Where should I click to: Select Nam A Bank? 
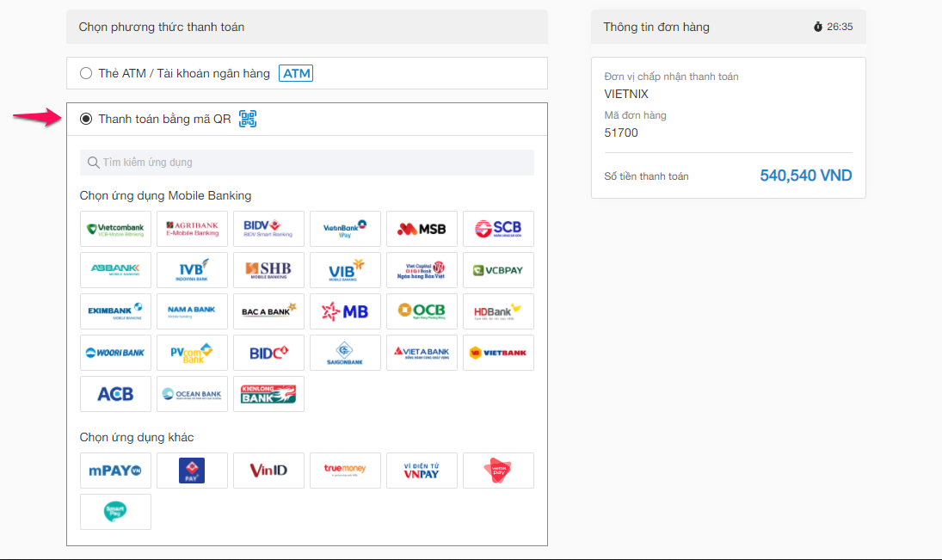click(192, 311)
